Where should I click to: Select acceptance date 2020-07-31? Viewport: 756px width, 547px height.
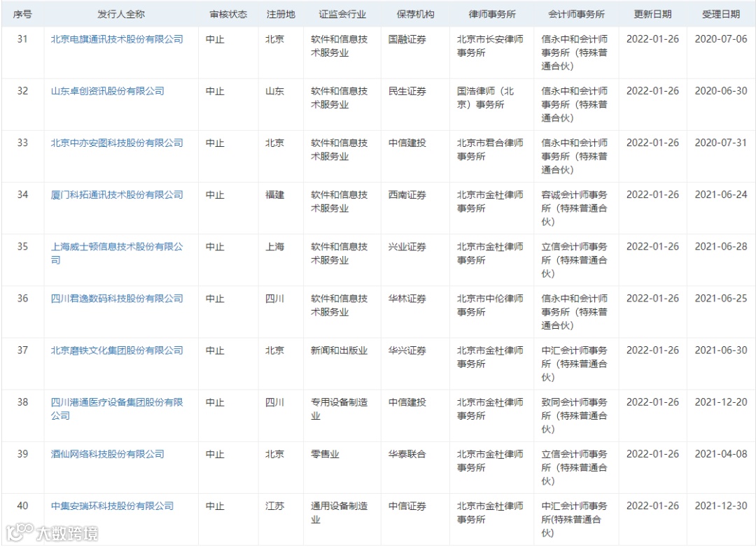coord(721,143)
